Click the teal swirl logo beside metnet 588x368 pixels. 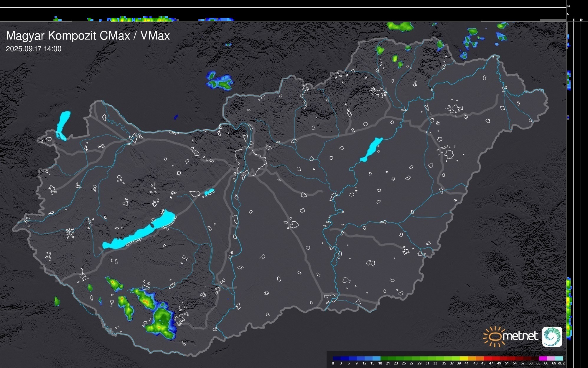point(552,336)
